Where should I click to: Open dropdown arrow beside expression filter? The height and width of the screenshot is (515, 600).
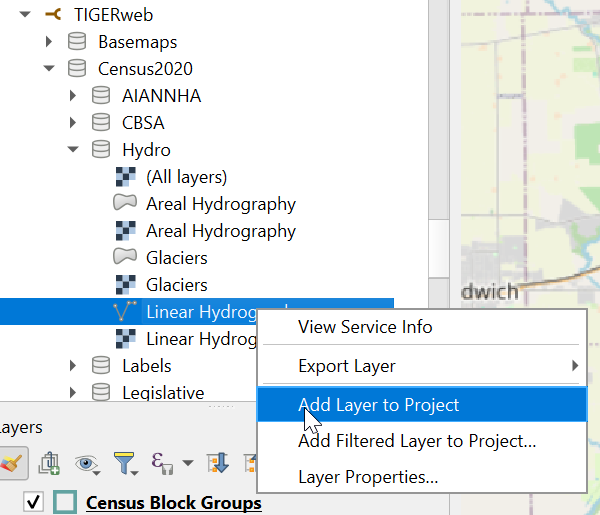click(x=188, y=464)
